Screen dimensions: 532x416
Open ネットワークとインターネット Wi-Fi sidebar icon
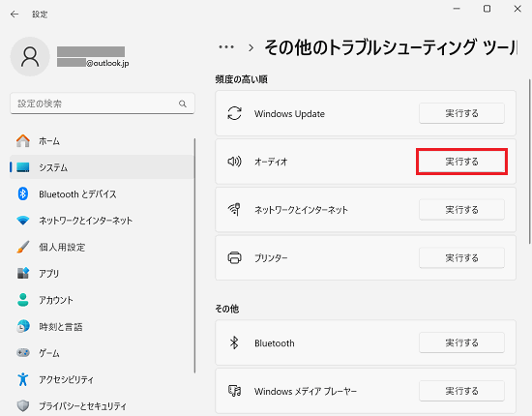tap(23, 221)
